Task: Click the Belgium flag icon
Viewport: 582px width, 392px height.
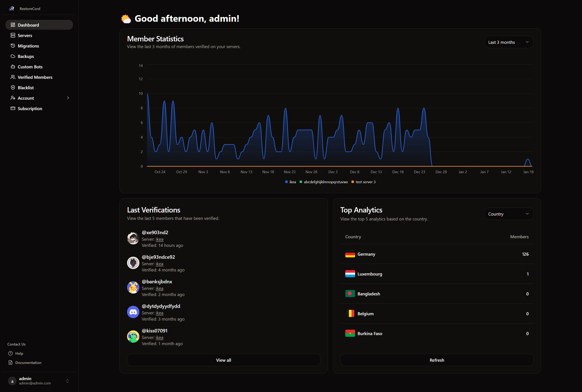Action: [x=350, y=314]
